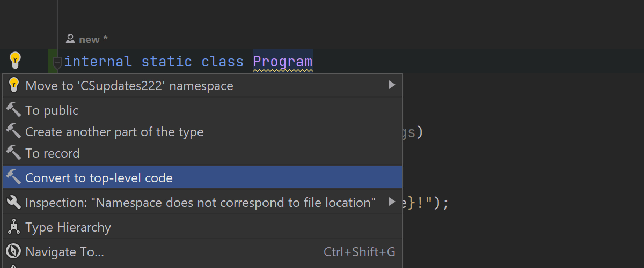Click the wrench icon beside the Inspection entry
The width and height of the screenshot is (644, 268).
13,202
